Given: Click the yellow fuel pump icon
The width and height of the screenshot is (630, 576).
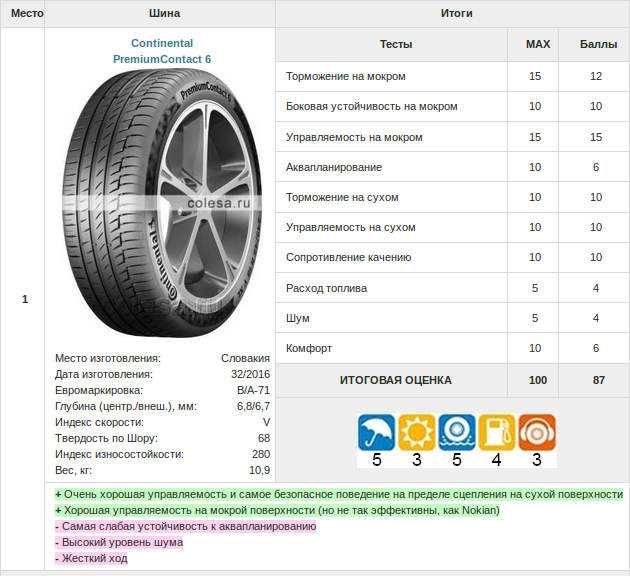Looking at the screenshot, I should click(497, 433).
